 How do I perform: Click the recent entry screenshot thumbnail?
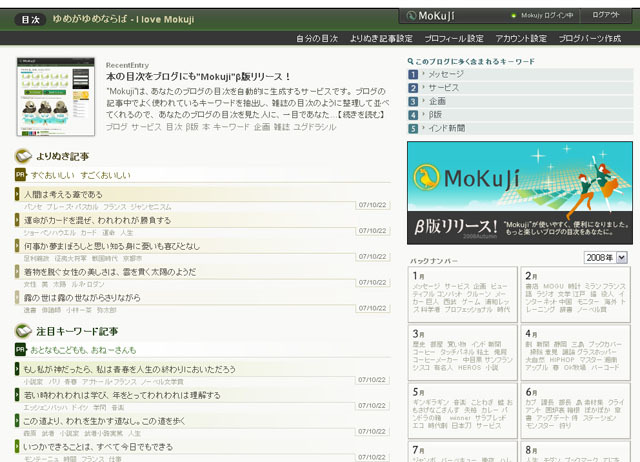[56, 97]
